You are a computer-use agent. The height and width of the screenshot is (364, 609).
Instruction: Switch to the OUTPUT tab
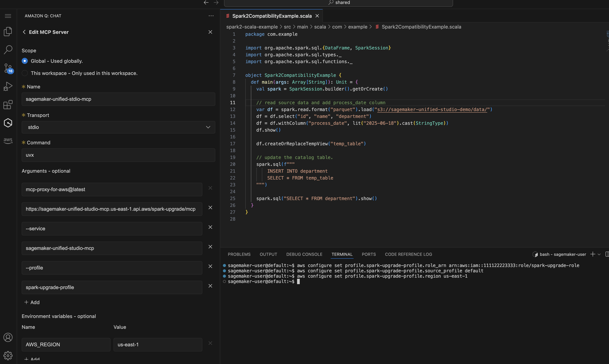click(268, 254)
